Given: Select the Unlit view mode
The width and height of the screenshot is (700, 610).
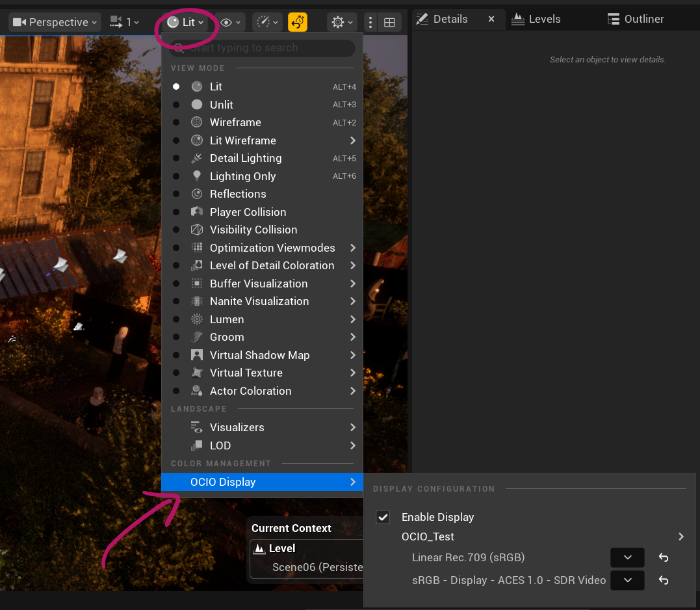Looking at the screenshot, I should click(x=221, y=105).
